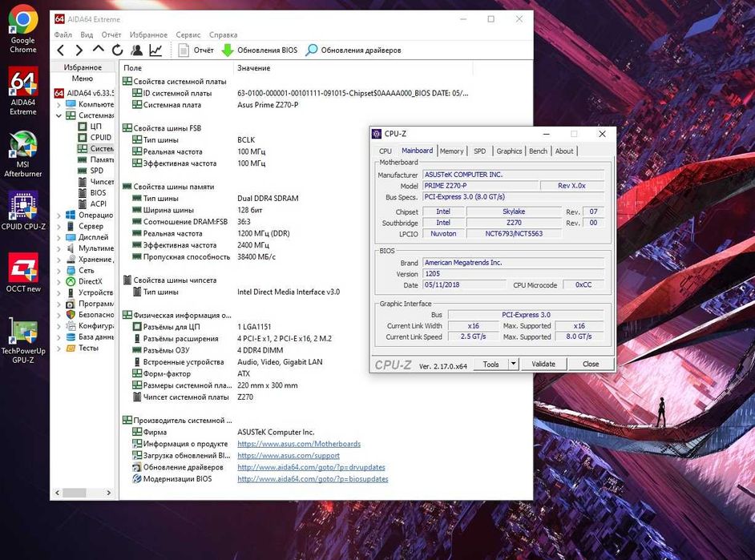This screenshot has height=560, width=755.
Task: Open asus.com/support link
Action: click(x=289, y=455)
